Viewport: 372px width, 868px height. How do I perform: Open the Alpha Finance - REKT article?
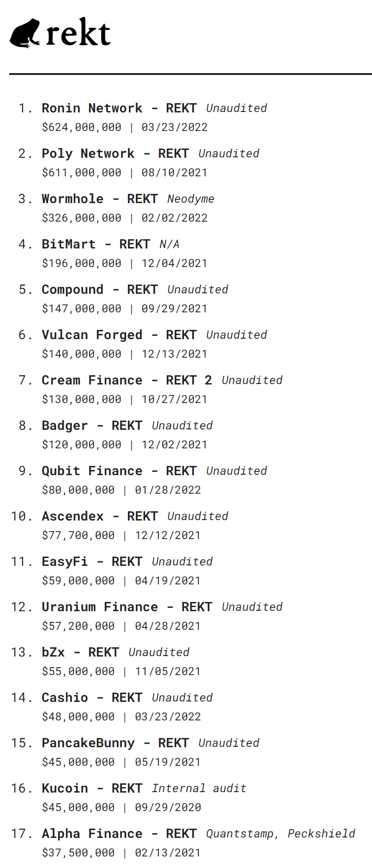[x=119, y=833]
